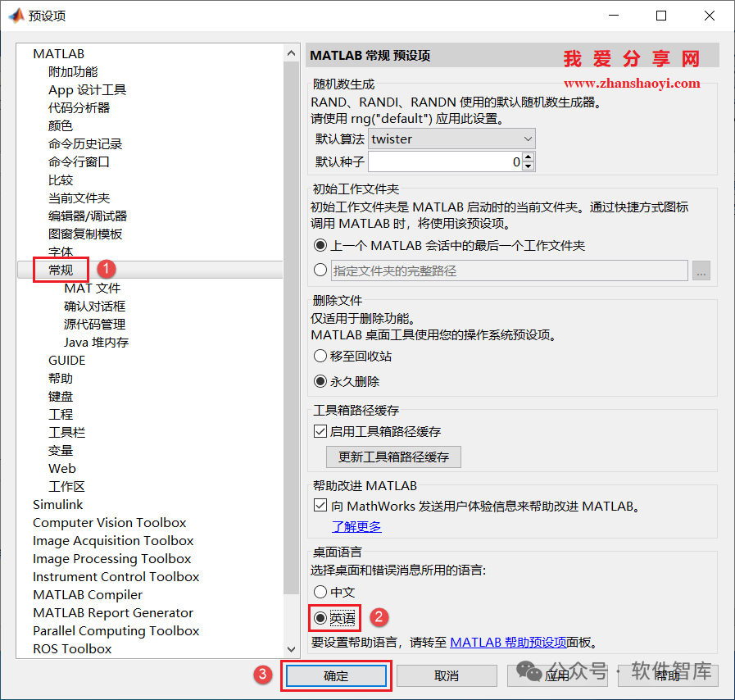Open Figure Copy Template (图窗复制模板) preferences

(x=85, y=234)
